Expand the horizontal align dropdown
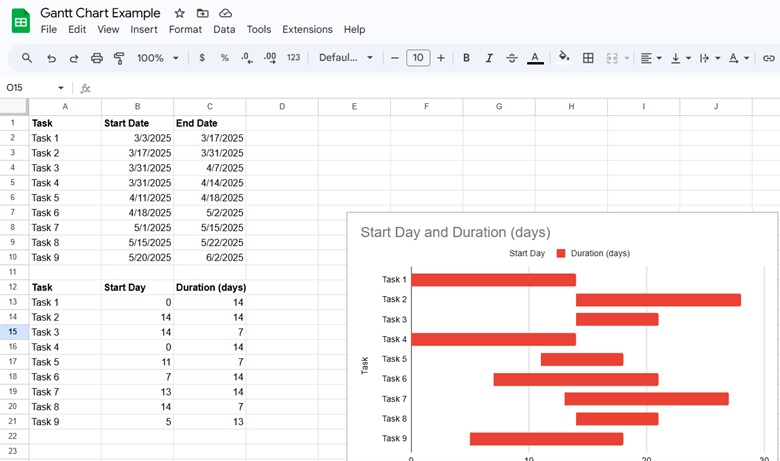The height and width of the screenshot is (461, 780). [x=650, y=58]
